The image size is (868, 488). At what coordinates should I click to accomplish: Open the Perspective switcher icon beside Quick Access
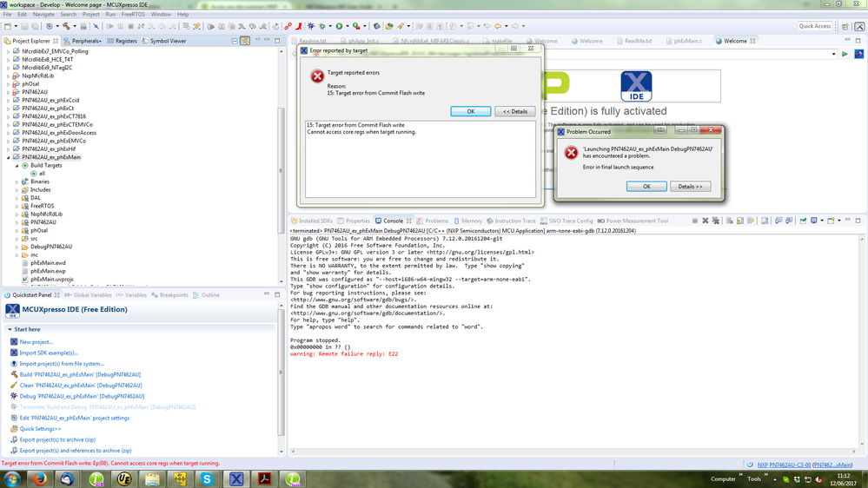pyautogui.click(x=845, y=27)
